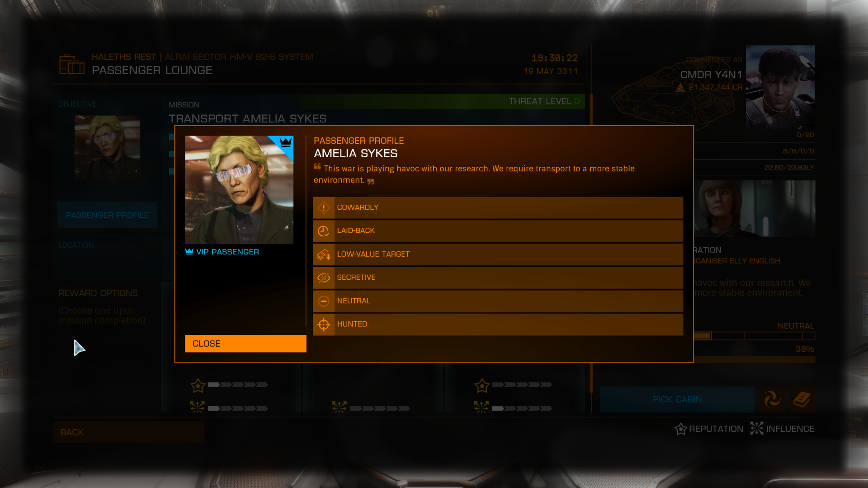868x488 pixels.
Task: Click the Hunted crosshair icon
Action: click(x=324, y=324)
